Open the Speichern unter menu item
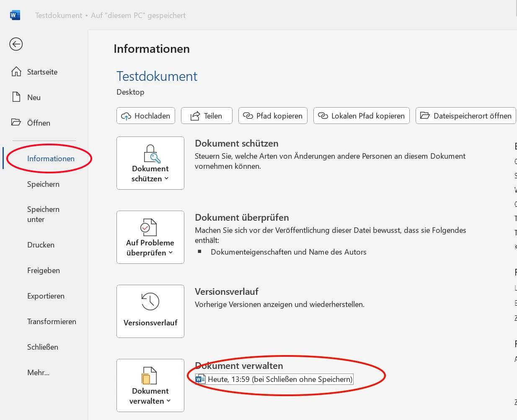The height and width of the screenshot is (420, 517). 43,214
